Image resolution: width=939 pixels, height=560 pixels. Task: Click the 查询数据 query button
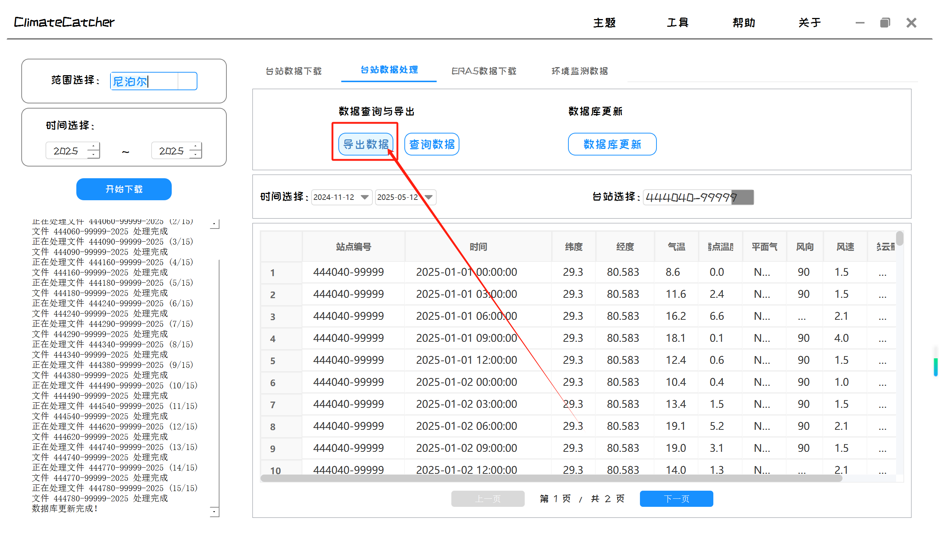pyautogui.click(x=432, y=144)
